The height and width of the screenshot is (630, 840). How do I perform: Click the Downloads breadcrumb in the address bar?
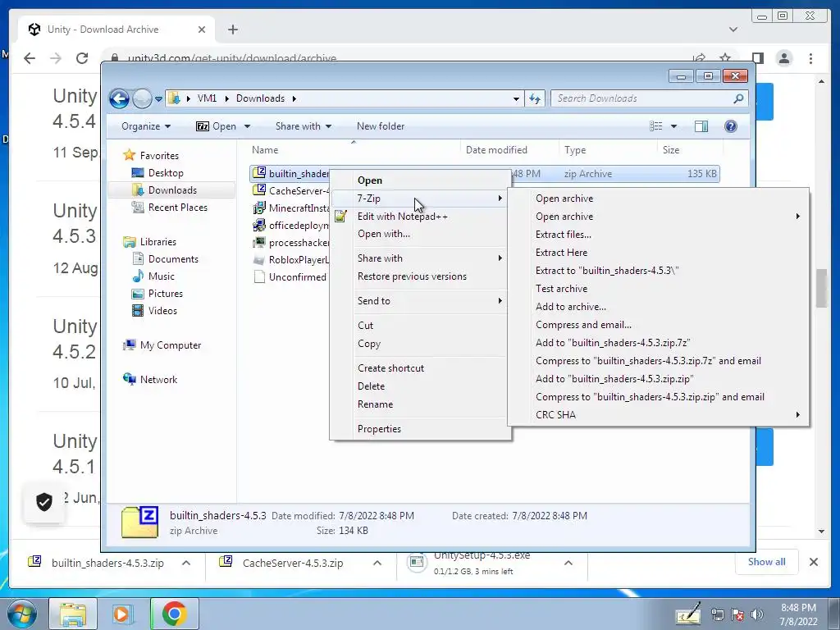point(260,98)
